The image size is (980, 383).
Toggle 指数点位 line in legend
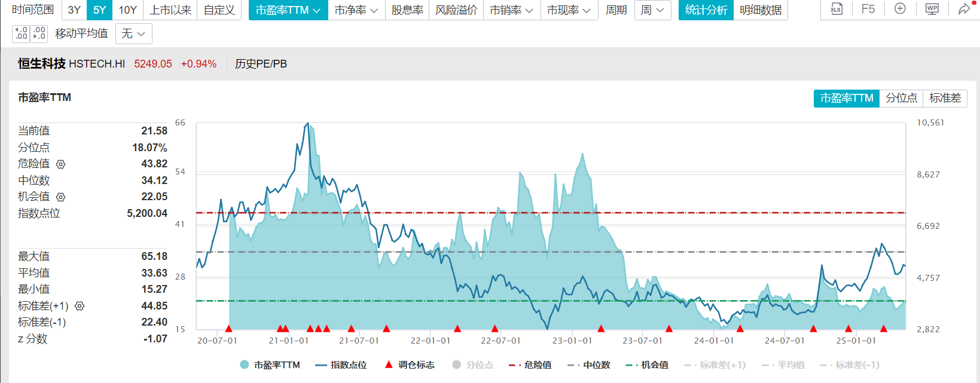[x=341, y=364]
